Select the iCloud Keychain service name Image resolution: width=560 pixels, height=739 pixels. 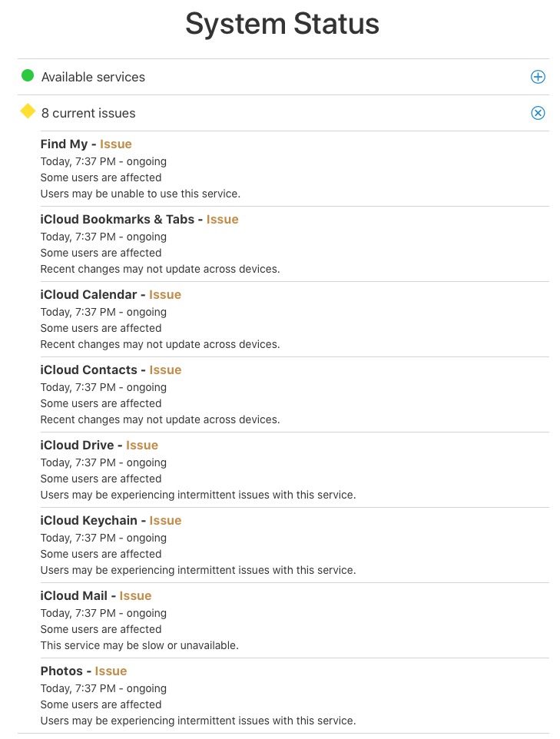pyautogui.click(x=88, y=520)
